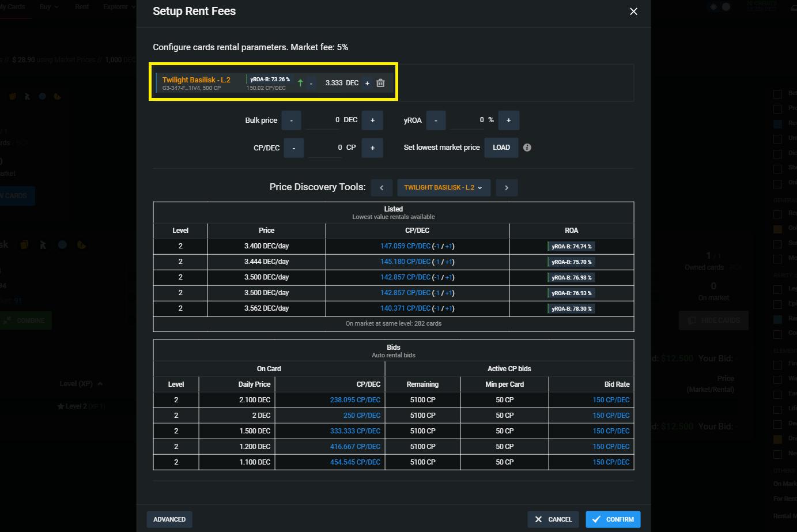Select the 238.095 CP/DEC bid
Screen dimensions: 797x532
[355, 400]
